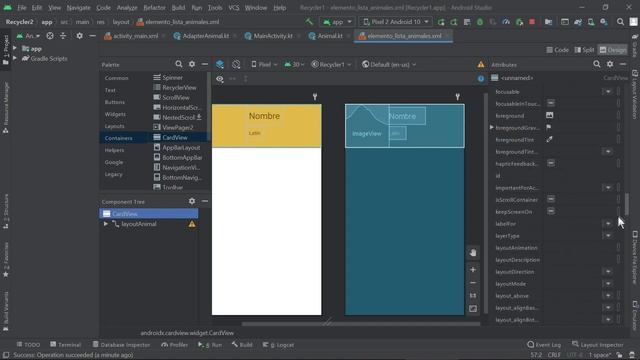
Task: Click the Select Design Surface layers icon
Action: [x=220, y=64]
